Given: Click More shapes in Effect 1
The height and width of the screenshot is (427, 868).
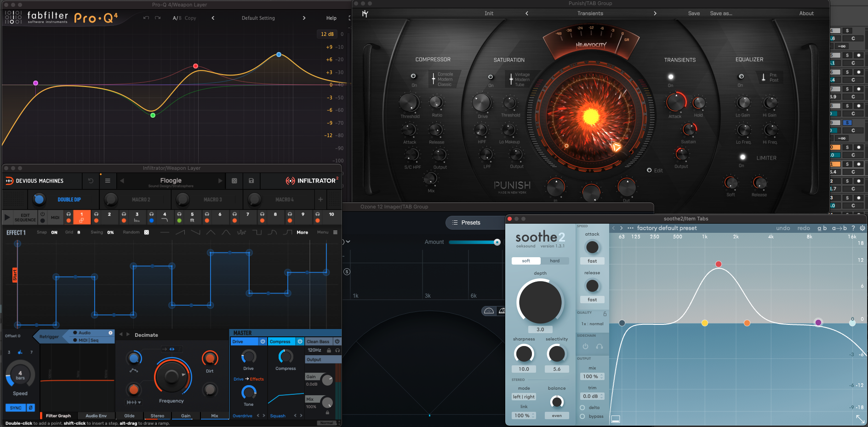Looking at the screenshot, I should click(x=303, y=232).
